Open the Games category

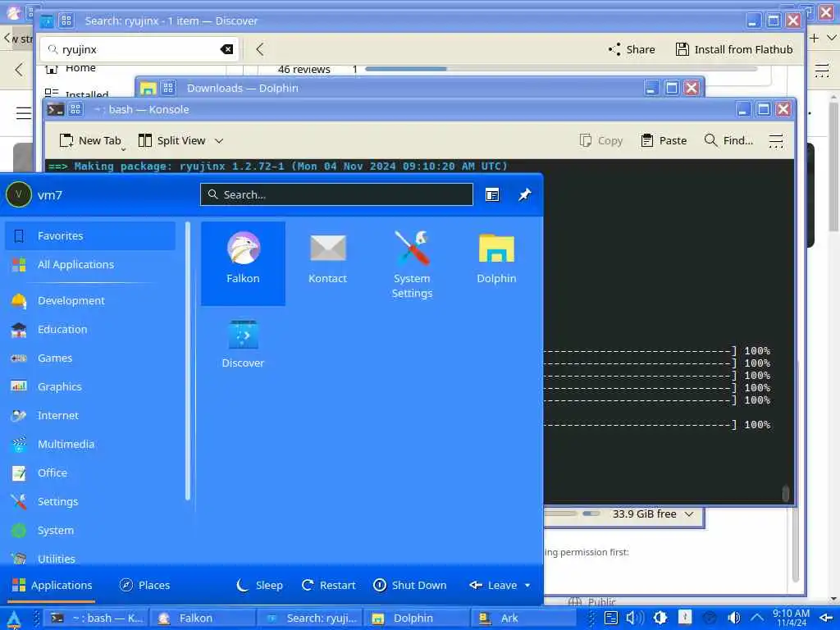click(x=90, y=358)
